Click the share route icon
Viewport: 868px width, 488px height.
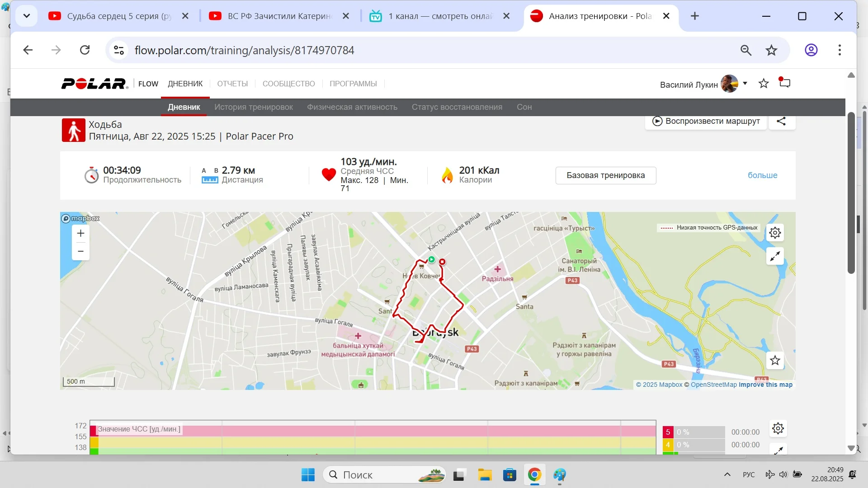click(x=781, y=121)
